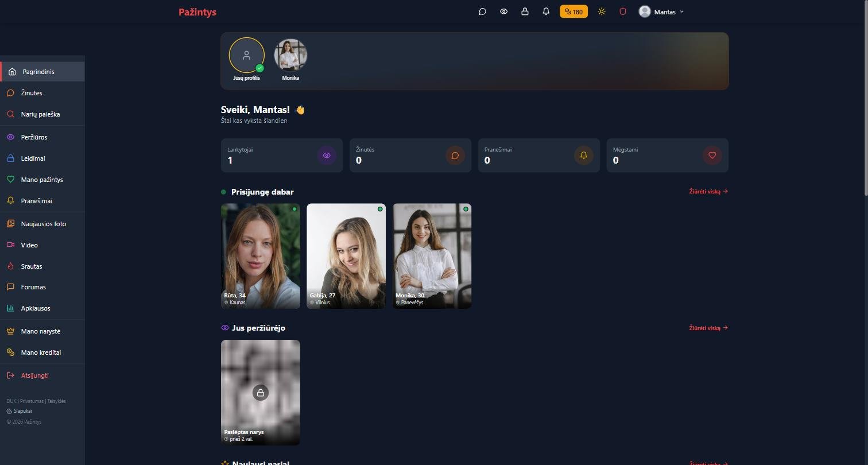Open the Privatumas footer link
This screenshot has width=868, height=465.
coord(32,401)
